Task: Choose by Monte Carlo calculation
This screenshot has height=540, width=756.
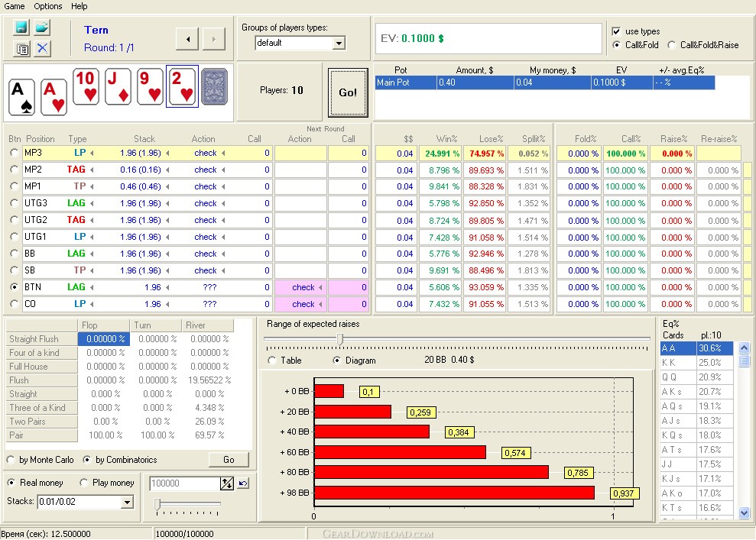Action: [11, 460]
